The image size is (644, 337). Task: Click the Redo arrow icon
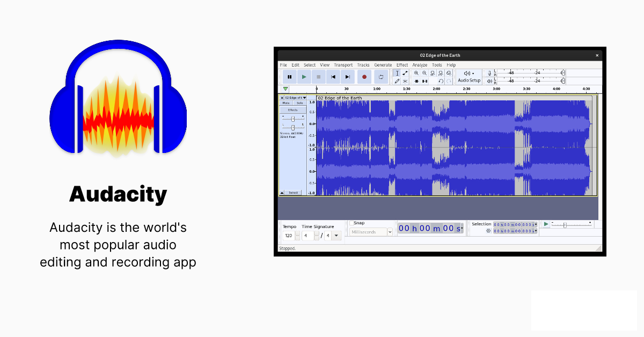[x=449, y=81]
